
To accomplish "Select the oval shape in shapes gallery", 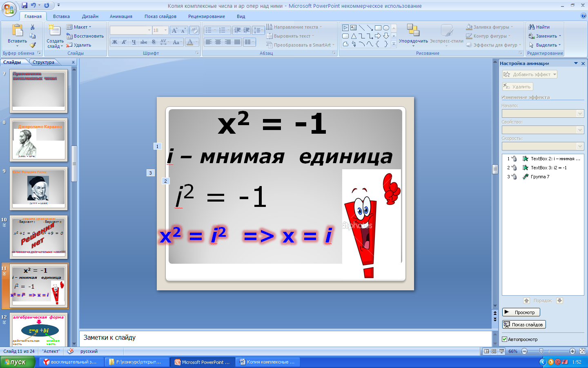I will pos(386,28).
